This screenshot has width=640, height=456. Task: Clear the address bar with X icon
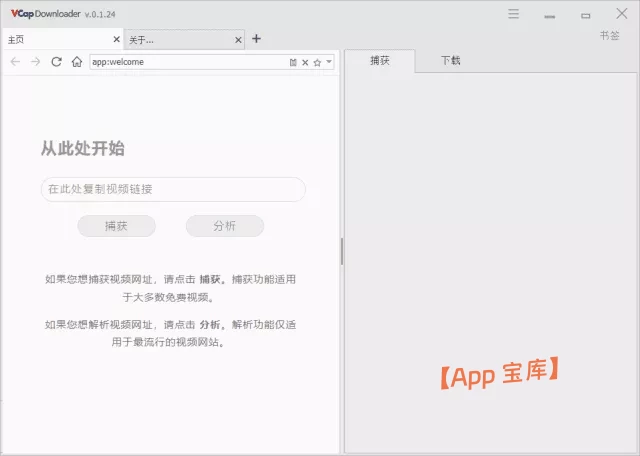click(x=305, y=62)
